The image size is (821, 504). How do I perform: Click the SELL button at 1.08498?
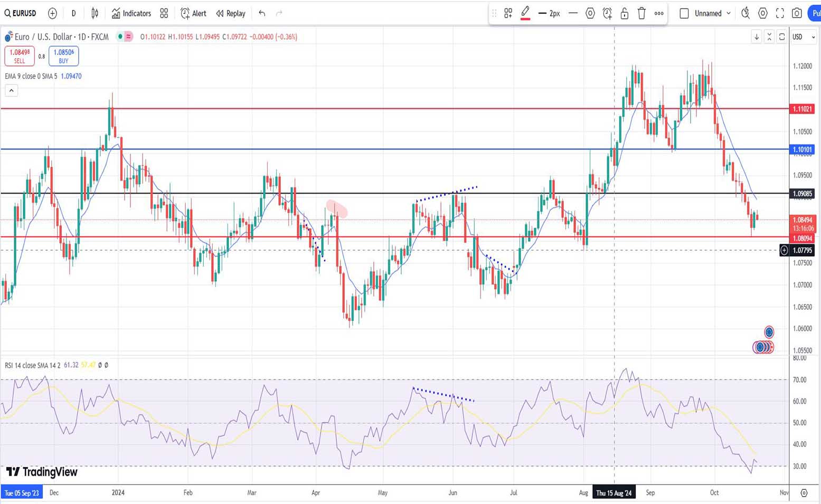click(20, 56)
